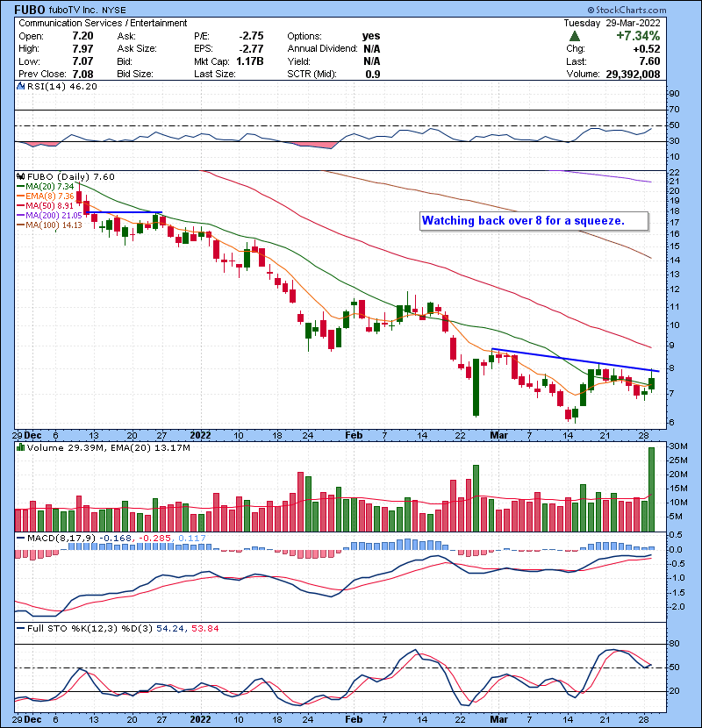
Task: Click the MA(20) 7.34 legend entry
Action: (x=45, y=187)
